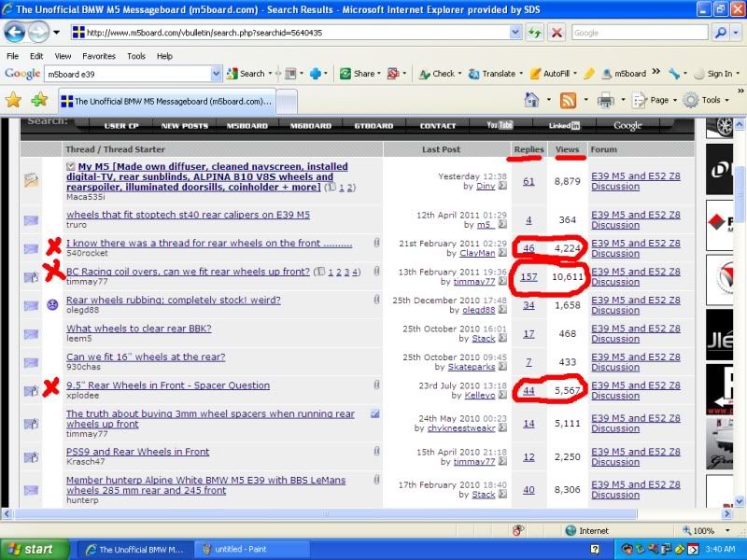
Task: Open the View menu
Action: point(63,56)
